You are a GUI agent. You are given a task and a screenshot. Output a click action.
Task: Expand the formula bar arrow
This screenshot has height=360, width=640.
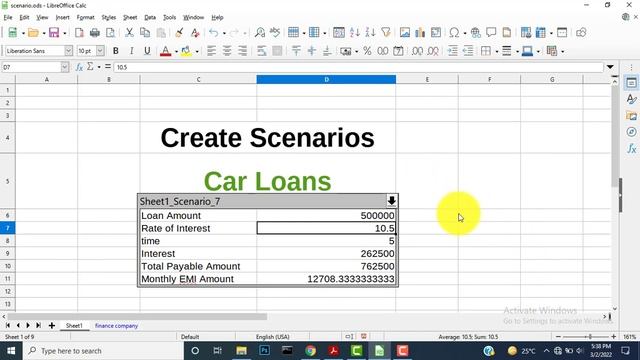[610, 67]
